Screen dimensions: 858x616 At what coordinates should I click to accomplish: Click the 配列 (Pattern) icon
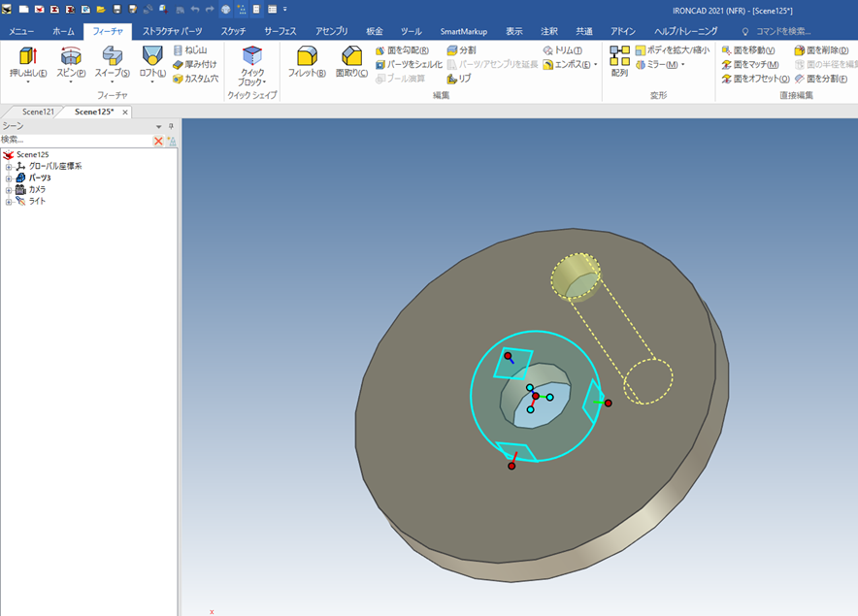click(619, 56)
